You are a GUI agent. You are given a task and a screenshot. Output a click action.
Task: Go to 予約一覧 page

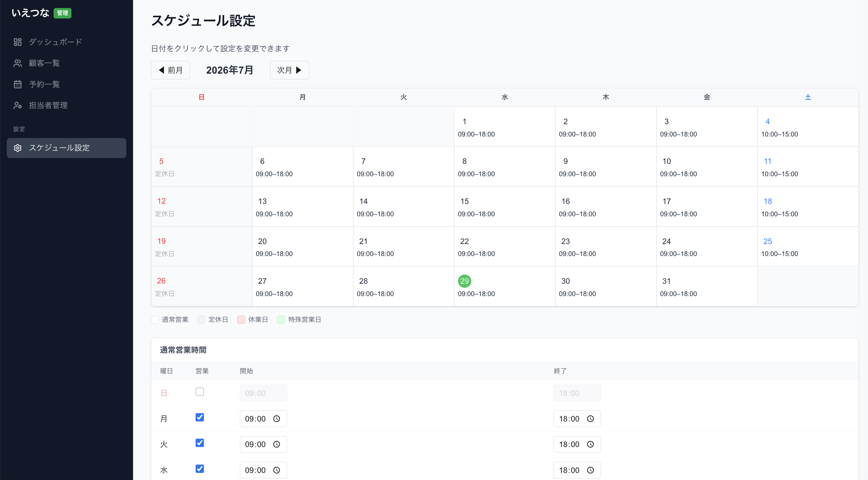click(67, 84)
